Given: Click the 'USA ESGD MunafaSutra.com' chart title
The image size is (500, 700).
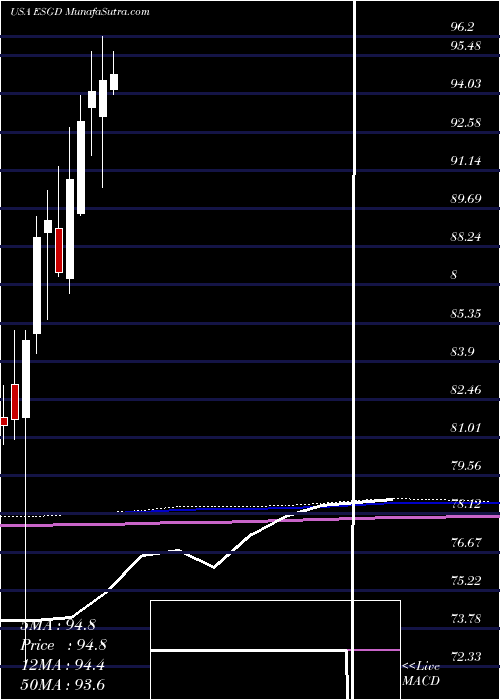Looking at the screenshot, I should 79,12.
